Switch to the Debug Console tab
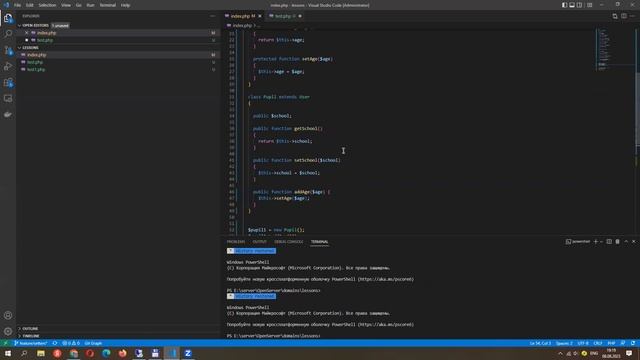This screenshot has width=640, height=360. tap(289, 242)
